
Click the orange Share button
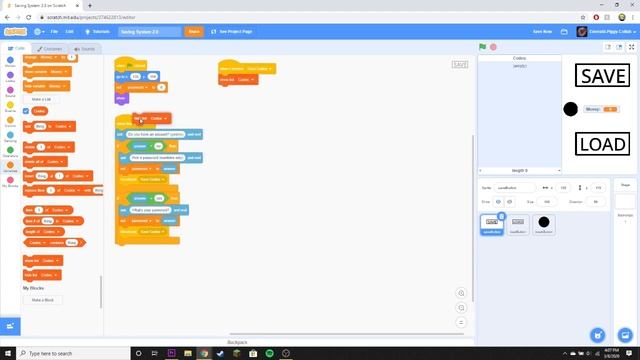click(x=194, y=31)
